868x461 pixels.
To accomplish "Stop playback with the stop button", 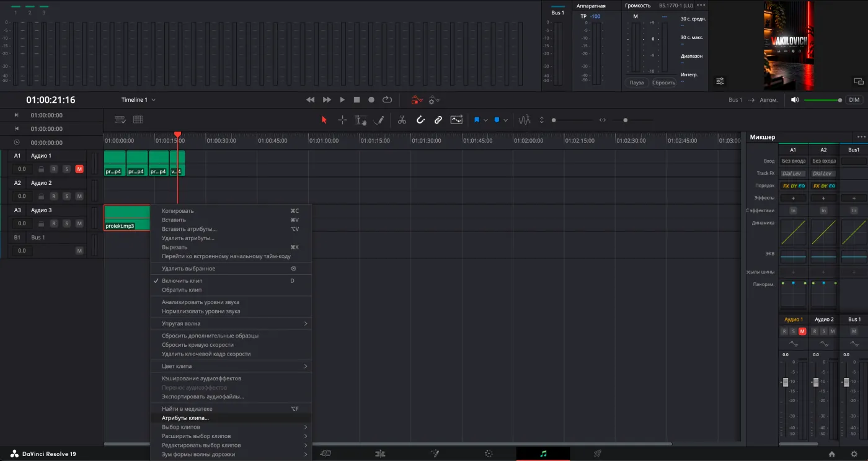I will tap(357, 100).
